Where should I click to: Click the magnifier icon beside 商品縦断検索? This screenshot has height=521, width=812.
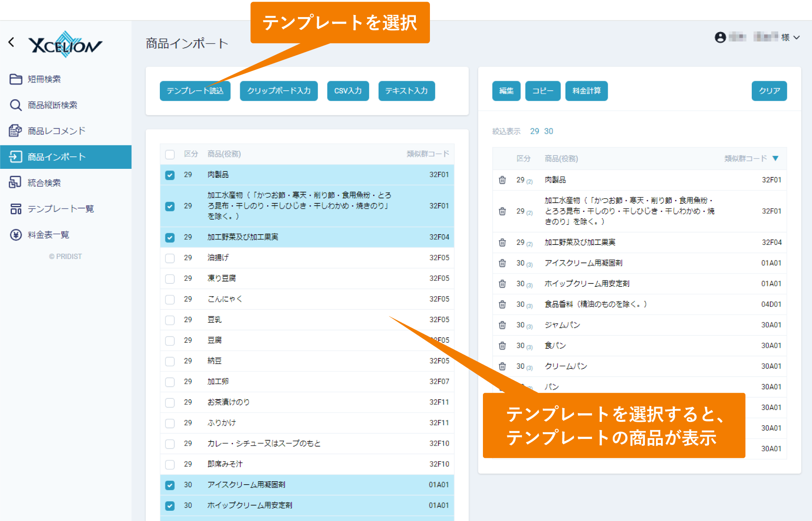click(x=16, y=105)
